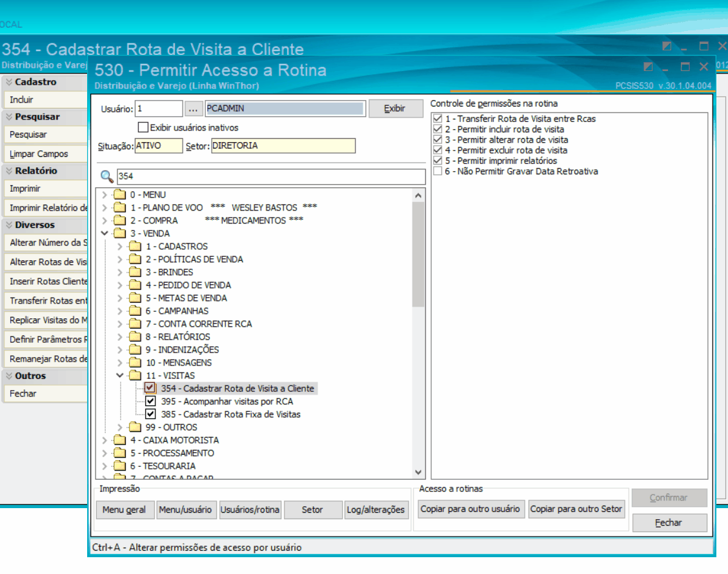Collapse the Cadastro section in window 354

coord(9,82)
